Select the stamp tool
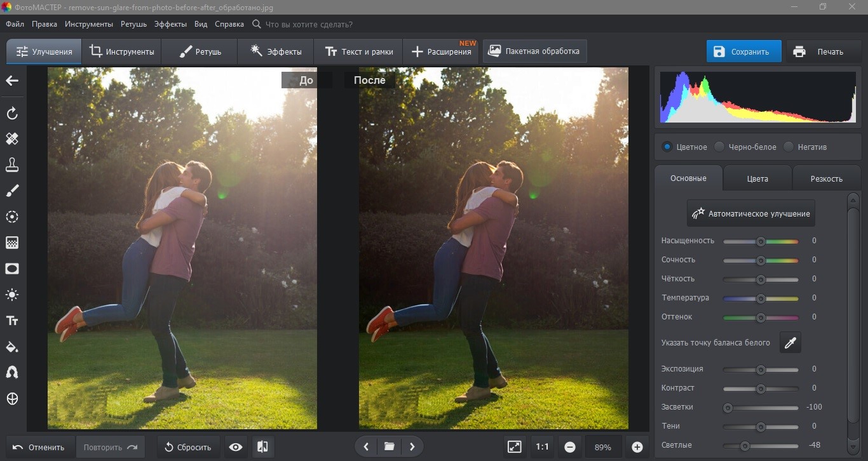Screen dimensions: 868x461 click(12, 164)
